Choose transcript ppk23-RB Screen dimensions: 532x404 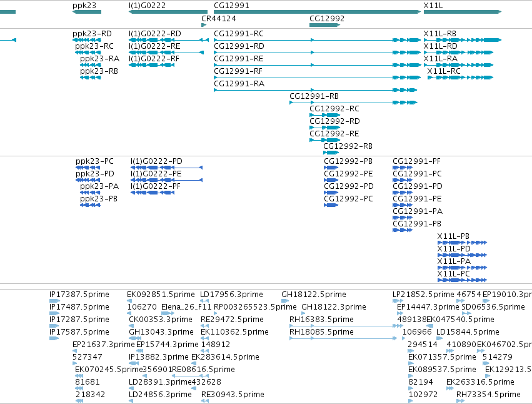[91, 78]
